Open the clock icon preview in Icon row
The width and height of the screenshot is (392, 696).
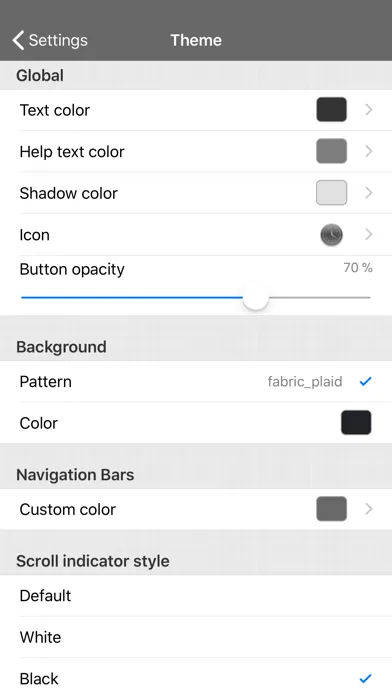tap(332, 235)
